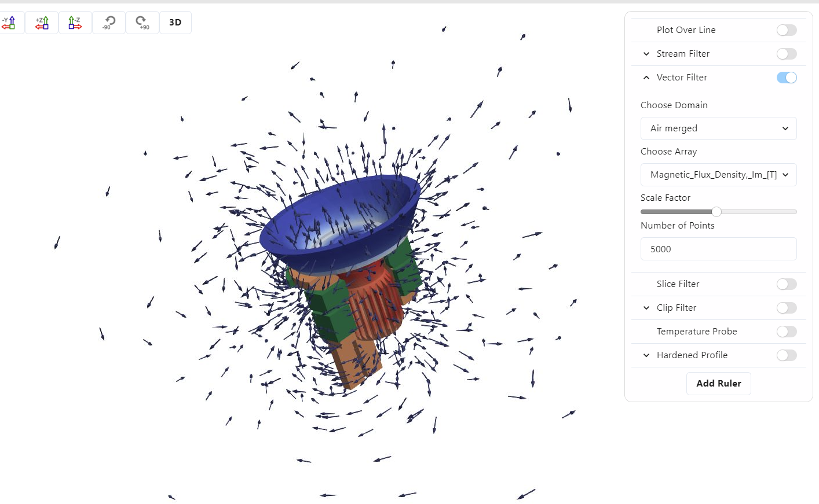Open the Choose Array dropdown
Screen dimensions: 819x504
pos(718,175)
